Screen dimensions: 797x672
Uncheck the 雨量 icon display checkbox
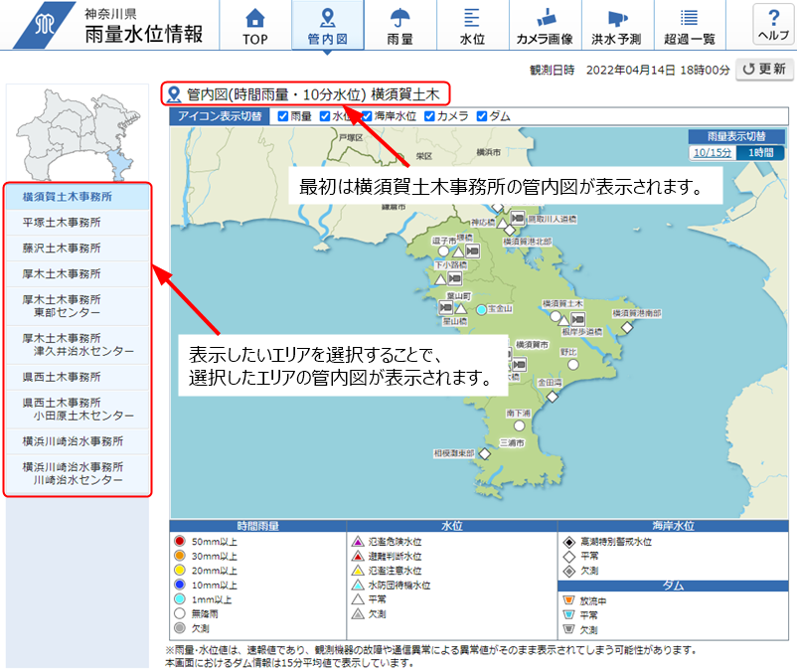[283, 116]
